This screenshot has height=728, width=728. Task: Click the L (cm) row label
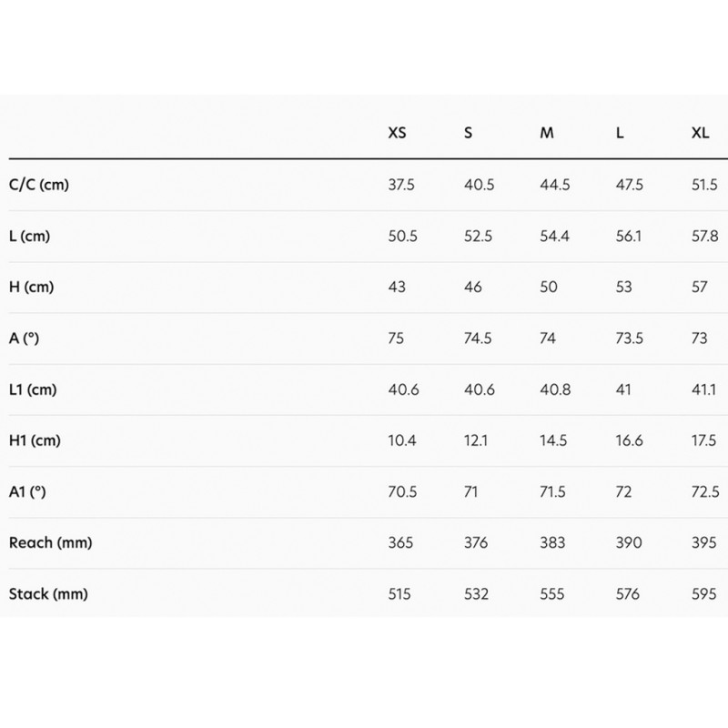pos(29,236)
